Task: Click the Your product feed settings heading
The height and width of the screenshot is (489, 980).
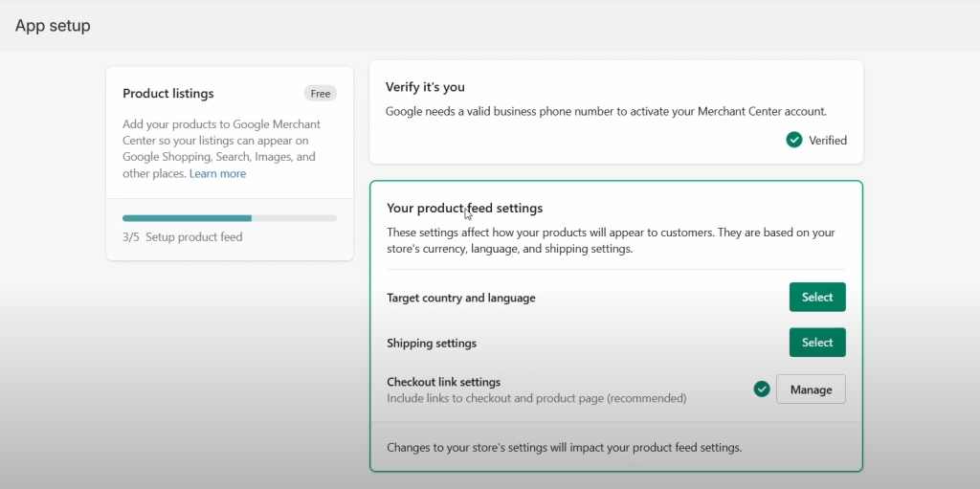Action: [464, 208]
